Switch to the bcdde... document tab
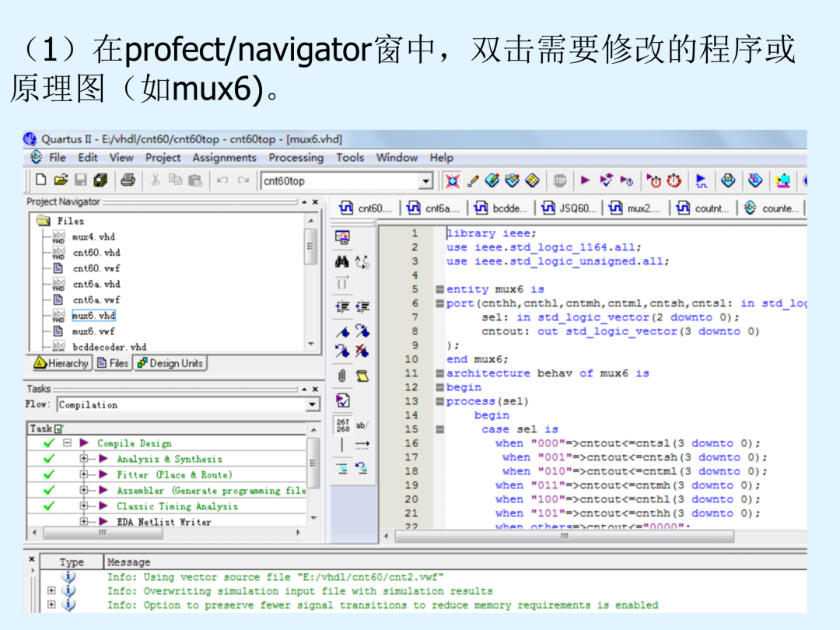 pyautogui.click(x=502, y=208)
